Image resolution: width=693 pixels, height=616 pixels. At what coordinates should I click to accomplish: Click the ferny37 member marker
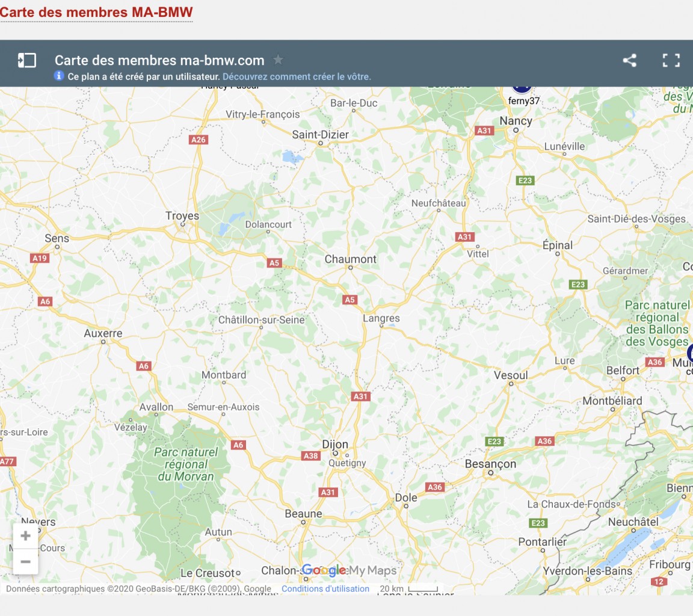(x=522, y=90)
